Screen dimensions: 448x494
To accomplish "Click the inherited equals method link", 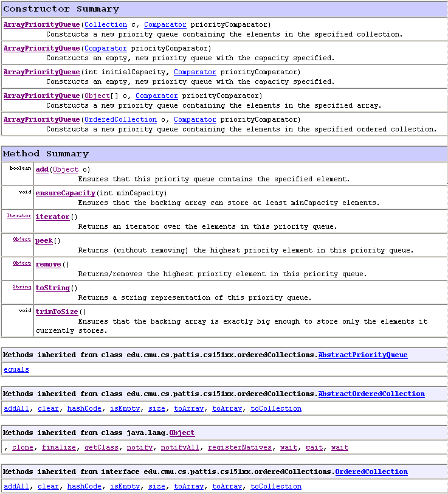I will click(16, 369).
